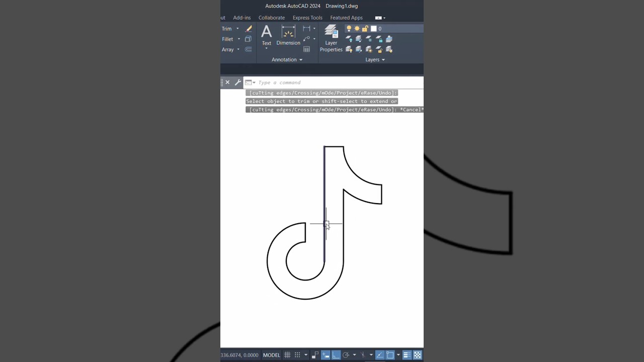Toggle transparency display

click(418, 355)
